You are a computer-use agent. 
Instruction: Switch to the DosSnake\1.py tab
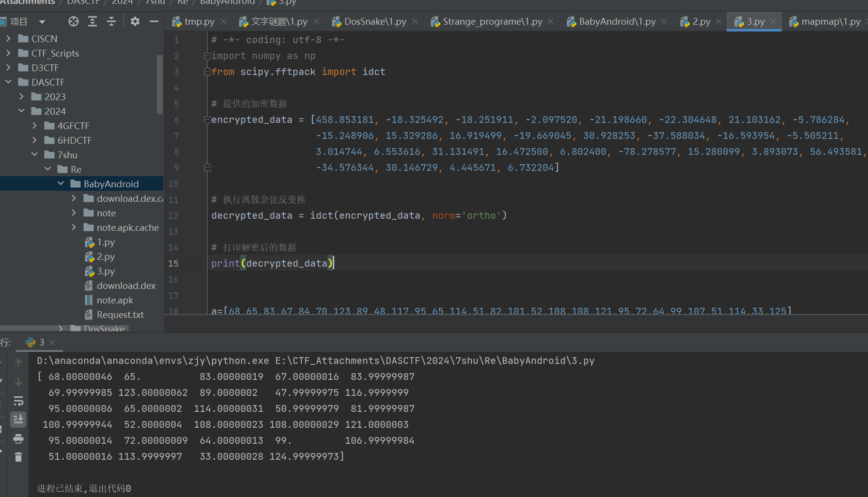pyautogui.click(x=375, y=21)
